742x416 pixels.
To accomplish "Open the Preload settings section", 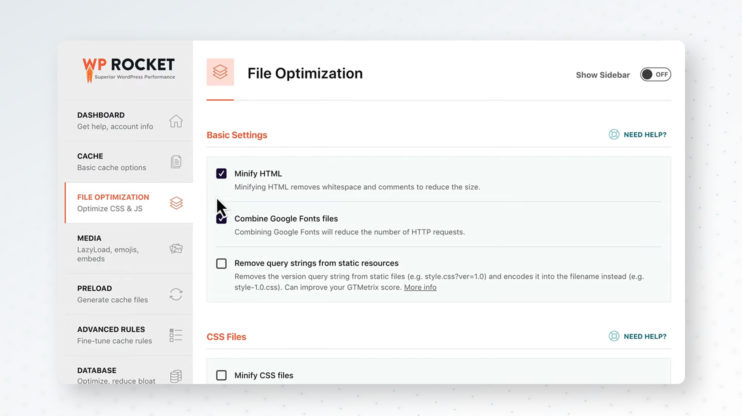I will pos(129,294).
